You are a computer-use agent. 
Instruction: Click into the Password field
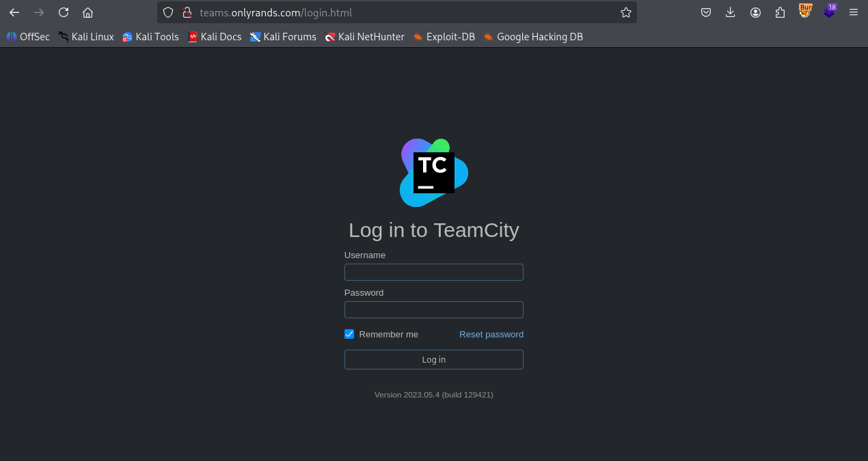(433, 310)
